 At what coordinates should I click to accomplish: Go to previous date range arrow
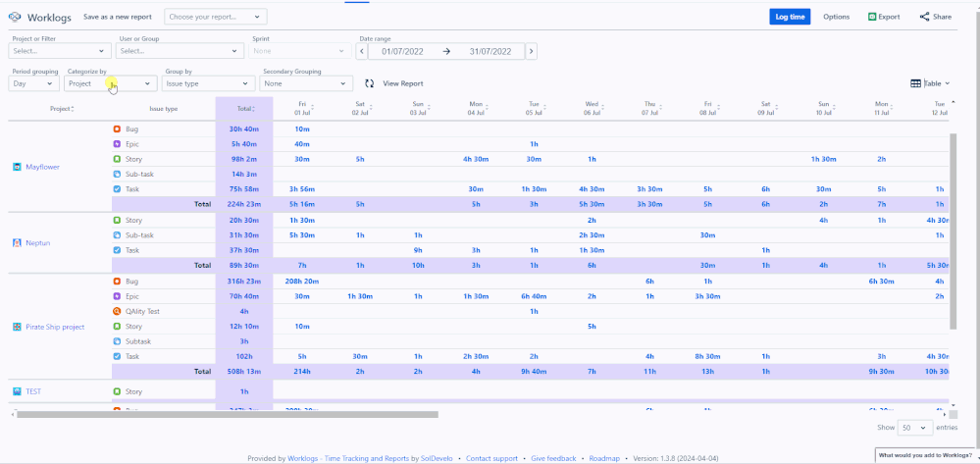click(x=361, y=51)
